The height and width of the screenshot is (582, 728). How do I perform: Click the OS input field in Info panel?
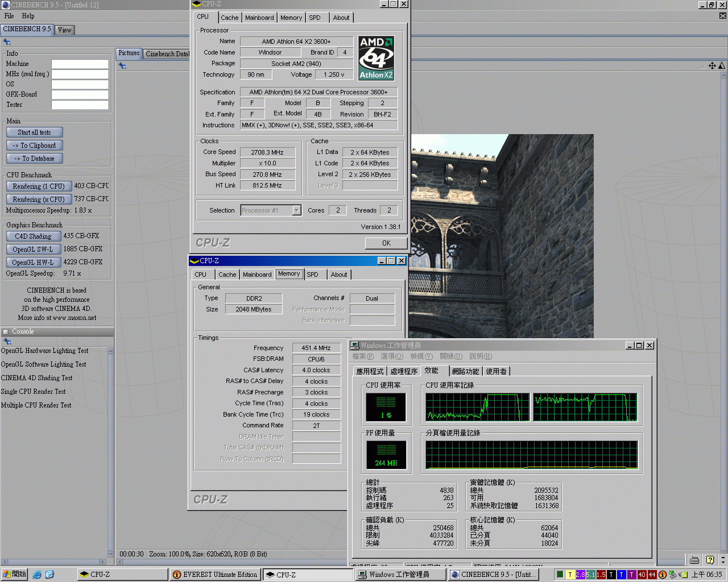[80, 84]
